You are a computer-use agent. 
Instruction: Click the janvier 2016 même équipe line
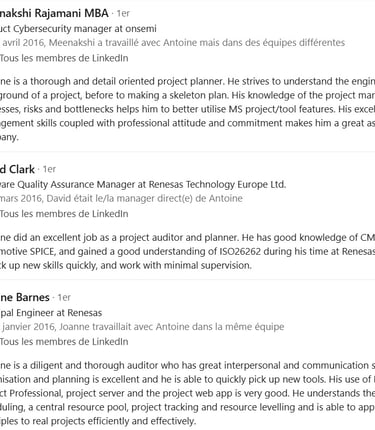click(142, 327)
